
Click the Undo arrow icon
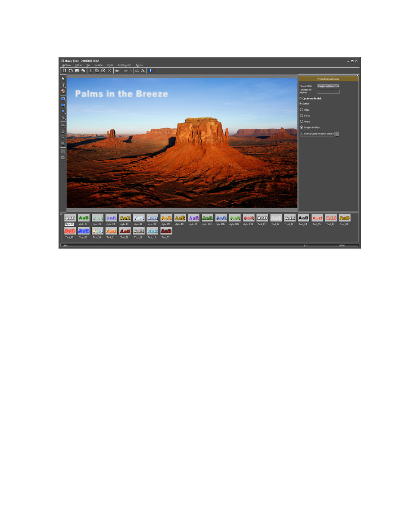(117, 71)
